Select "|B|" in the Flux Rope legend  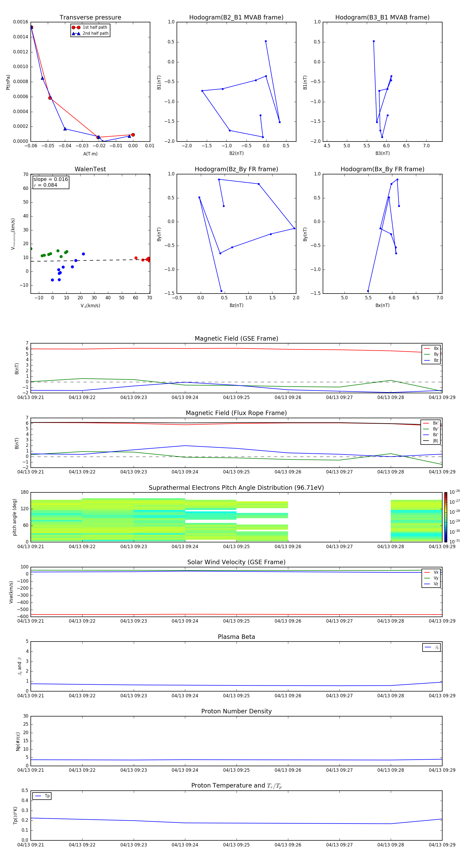point(431,441)
